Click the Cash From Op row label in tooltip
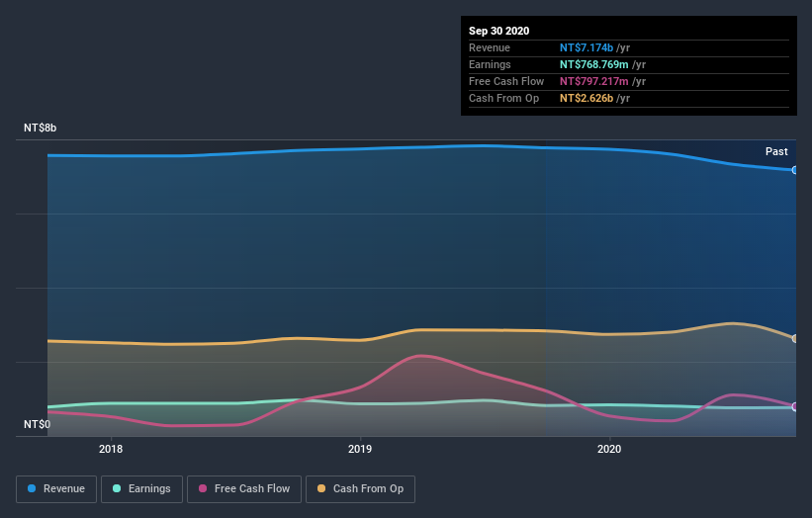812x518 pixels. point(503,98)
